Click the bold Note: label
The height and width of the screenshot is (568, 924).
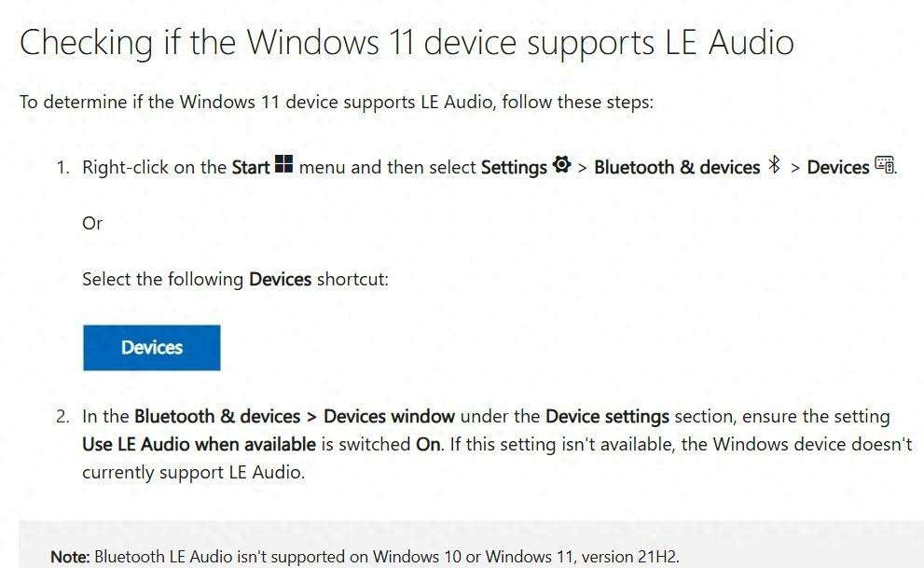70,557
